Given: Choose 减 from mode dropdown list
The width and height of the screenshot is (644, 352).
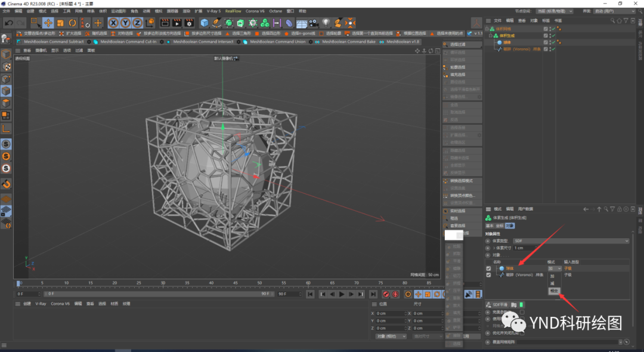Looking at the screenshot, I should click(553, 283).
